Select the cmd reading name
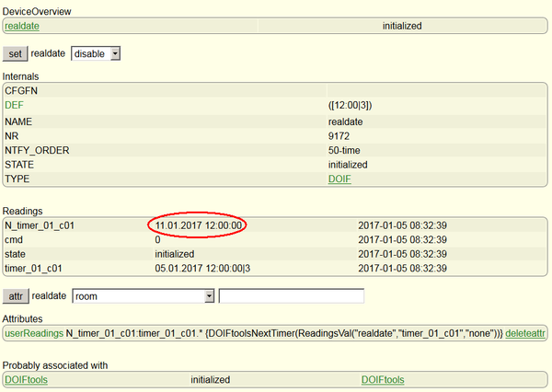Screen dimensions: 552x392 click(14, 238)
